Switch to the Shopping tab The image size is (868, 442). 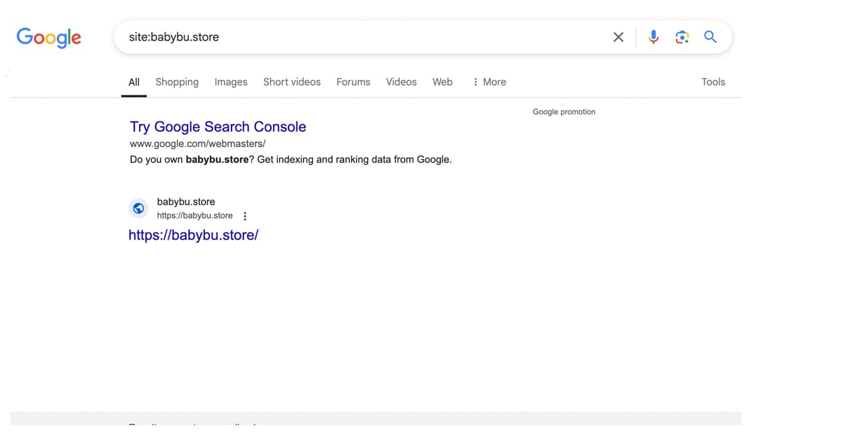click(x=177, y=82)
